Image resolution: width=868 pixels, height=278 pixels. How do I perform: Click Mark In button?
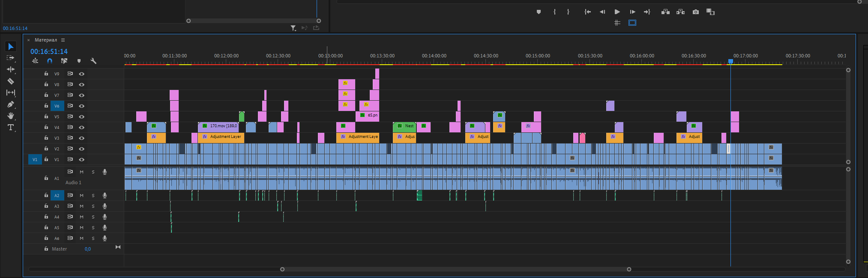coord(554,12)
